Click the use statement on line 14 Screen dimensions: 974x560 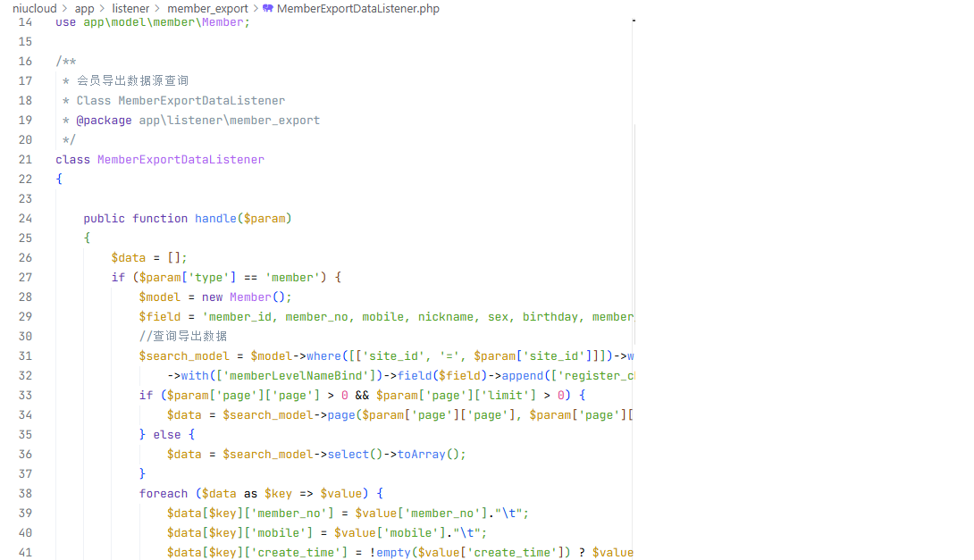[x=65, y=22]
